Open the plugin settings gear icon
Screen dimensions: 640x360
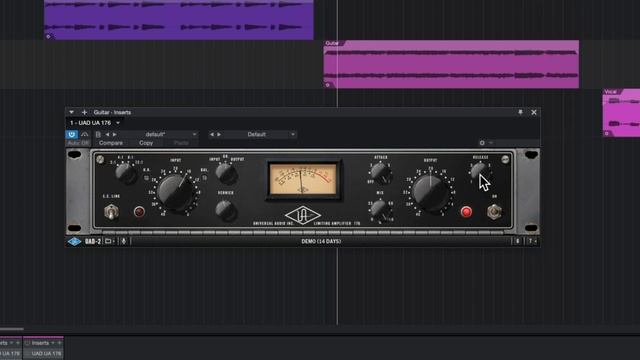[x=482, y=143]
